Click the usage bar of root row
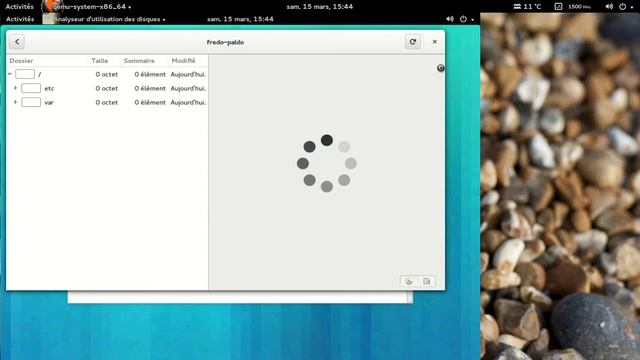The height and width of the screenshot is (360, 640). pos(25,74)
